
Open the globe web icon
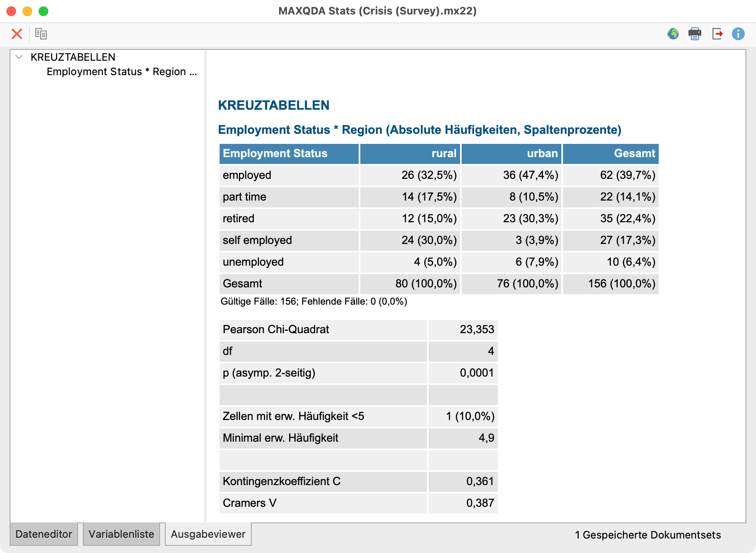coord(673,34)
